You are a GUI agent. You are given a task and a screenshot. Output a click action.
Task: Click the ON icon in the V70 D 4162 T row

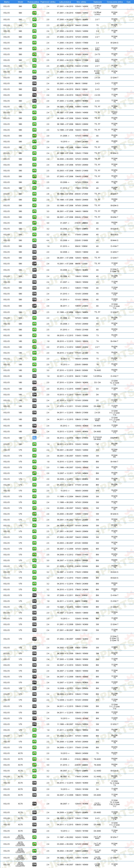pyautogui.click(x=34, y=601)
